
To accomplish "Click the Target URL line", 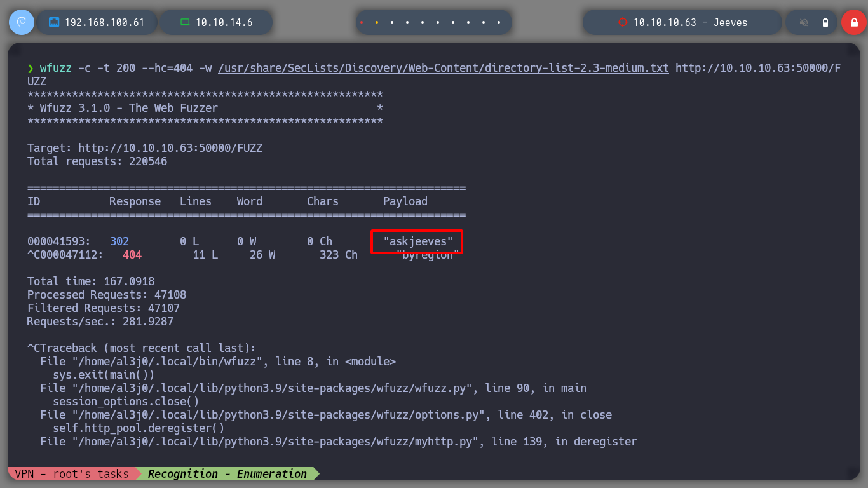I will [145, 148].
